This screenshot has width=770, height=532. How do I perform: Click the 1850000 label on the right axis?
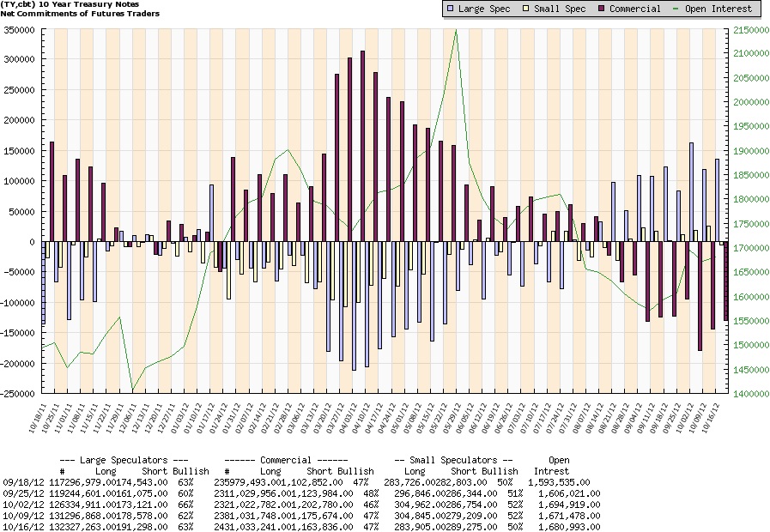click(x=751, y=175)
